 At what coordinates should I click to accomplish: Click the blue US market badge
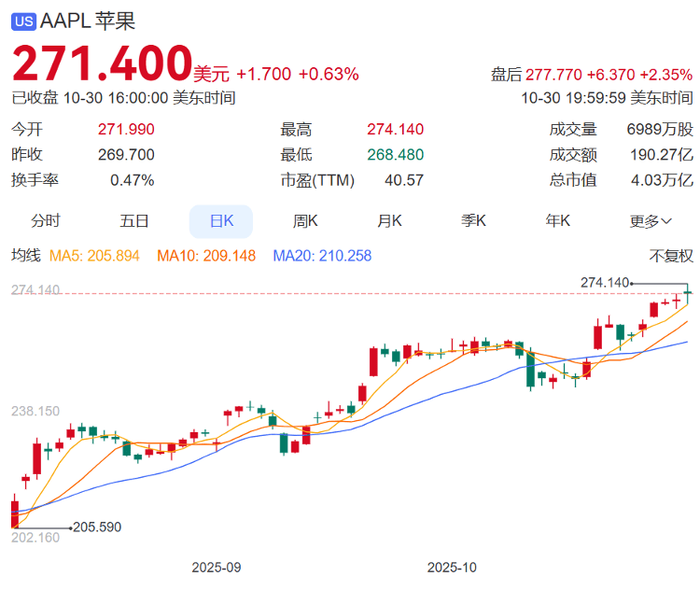pos(23,20)
